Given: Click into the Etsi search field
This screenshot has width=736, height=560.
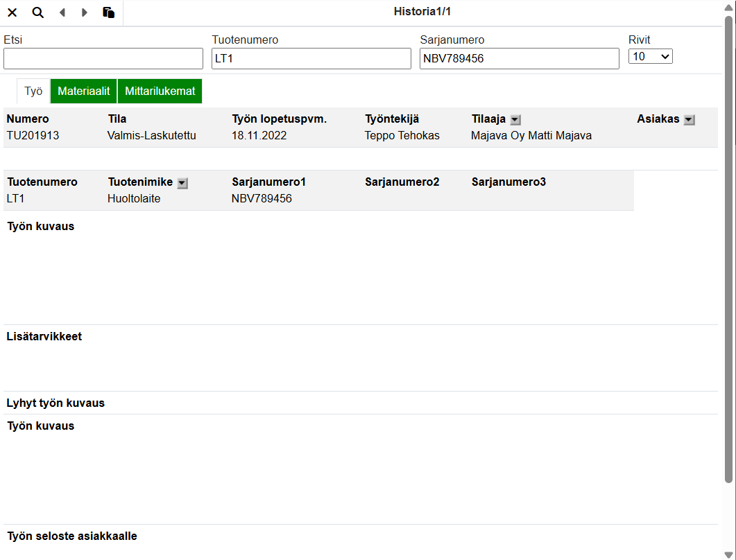Looking at the screenshot, I should [x=103, y=59].
